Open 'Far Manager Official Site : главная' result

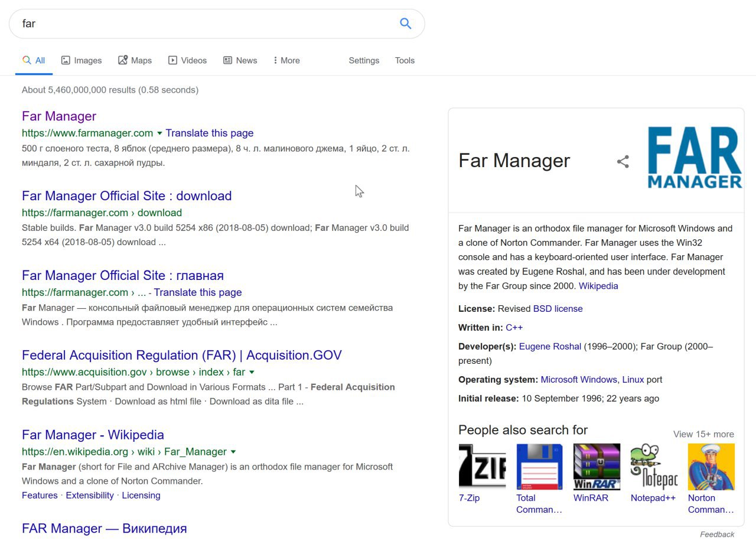point(123,276)
